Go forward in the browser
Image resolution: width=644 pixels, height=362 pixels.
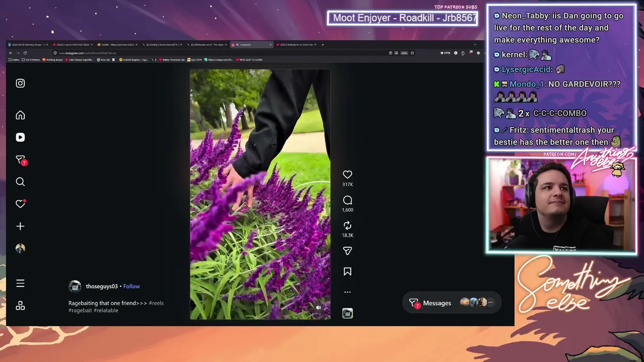coord(18,53)
